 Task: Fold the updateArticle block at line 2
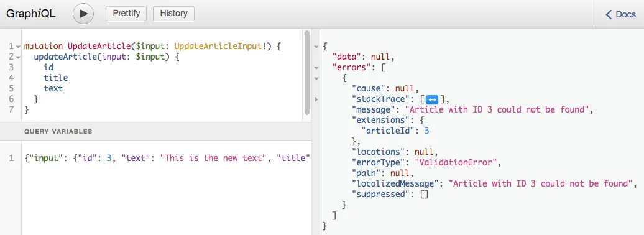point(18,57)
